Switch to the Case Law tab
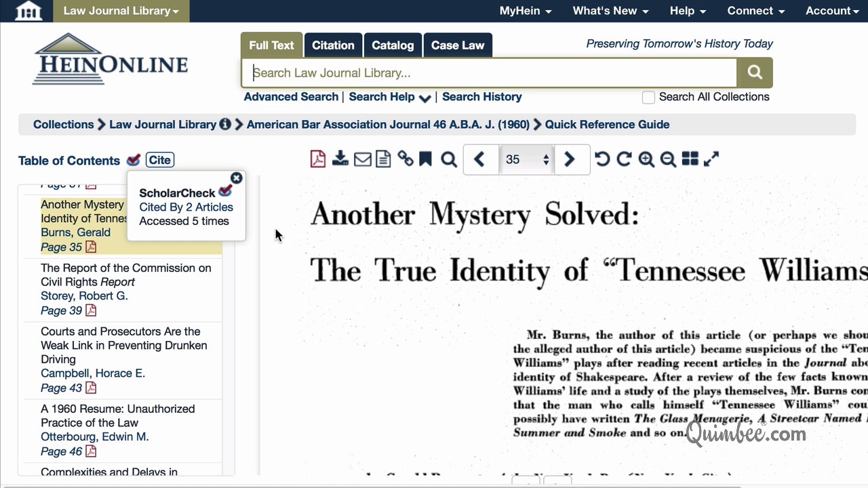This screenshot has height=488, width=868. (x=458, y=45)
